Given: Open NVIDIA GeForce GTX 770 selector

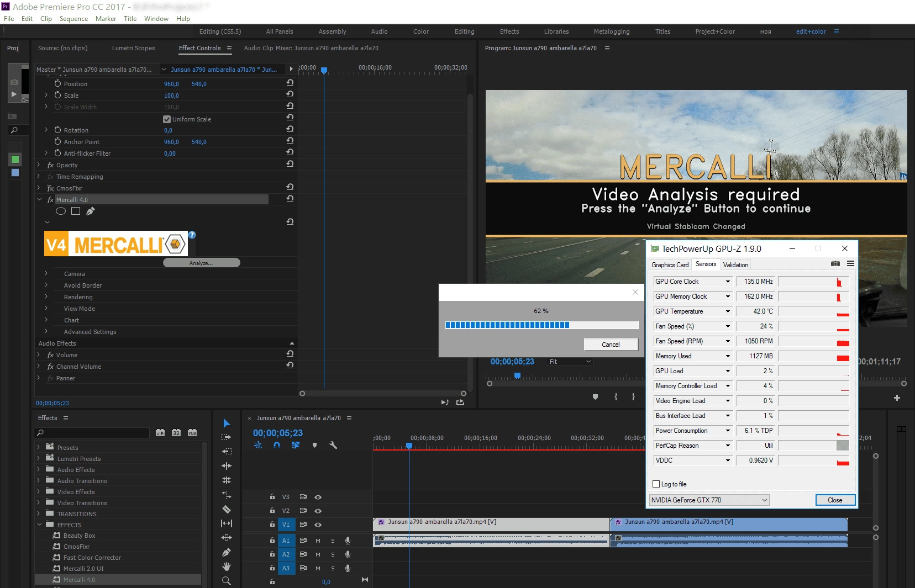Looking at the screenshot, I should coord(709,500).
